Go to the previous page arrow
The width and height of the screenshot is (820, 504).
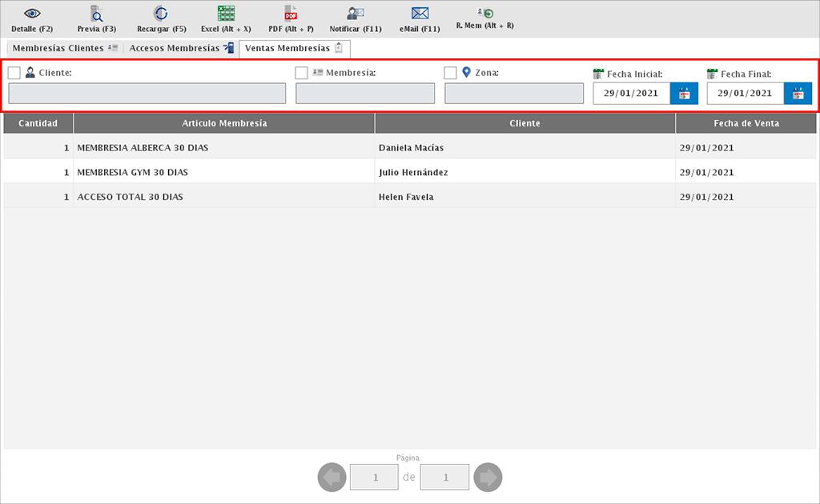click(x=332, y=478)
